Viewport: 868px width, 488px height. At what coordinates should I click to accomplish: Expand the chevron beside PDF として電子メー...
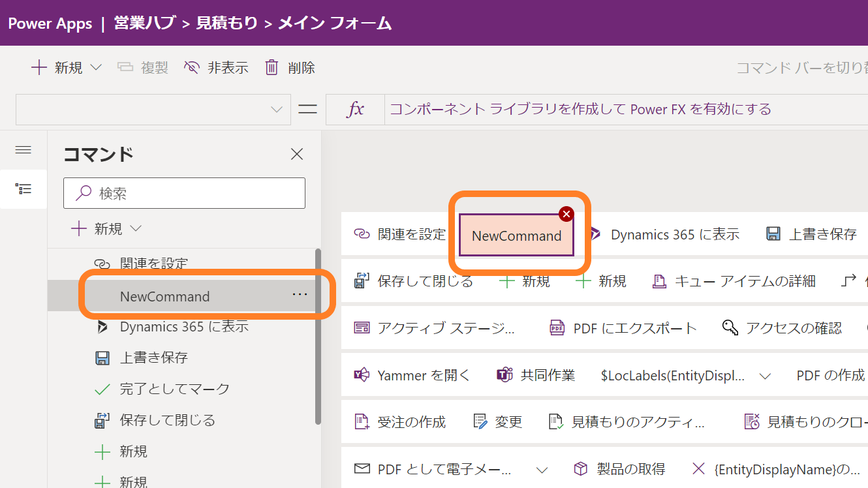(542, 470)
